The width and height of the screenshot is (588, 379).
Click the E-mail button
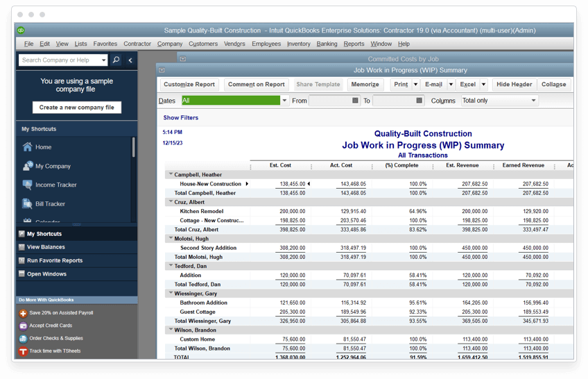pyautogui.click(x=433, y=85)
